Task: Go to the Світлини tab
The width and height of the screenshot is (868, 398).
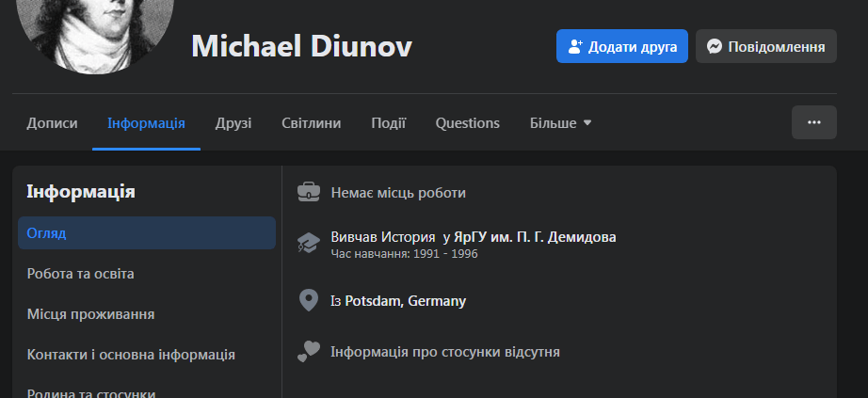Action: click(312, 123)
